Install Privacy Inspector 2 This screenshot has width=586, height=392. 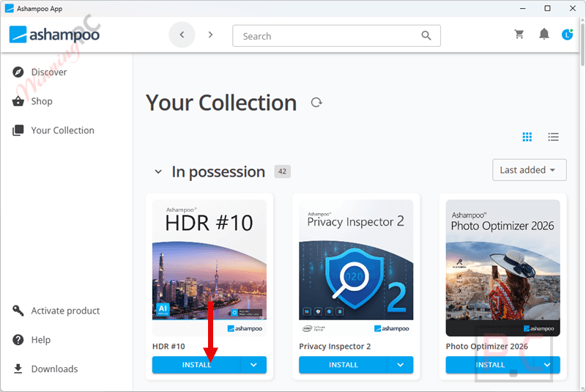point(343,365)
